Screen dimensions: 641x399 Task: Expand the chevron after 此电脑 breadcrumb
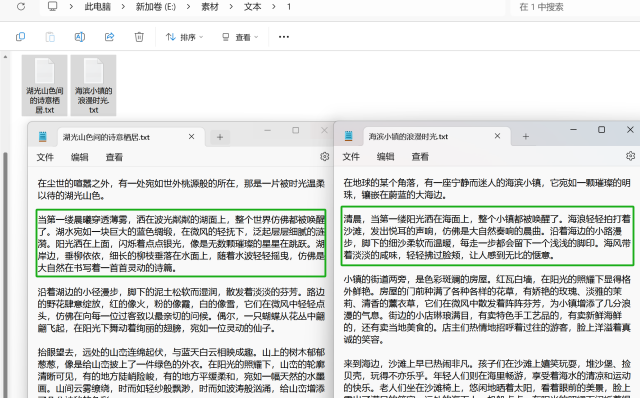pyautogui.click(x=123, y=7)
